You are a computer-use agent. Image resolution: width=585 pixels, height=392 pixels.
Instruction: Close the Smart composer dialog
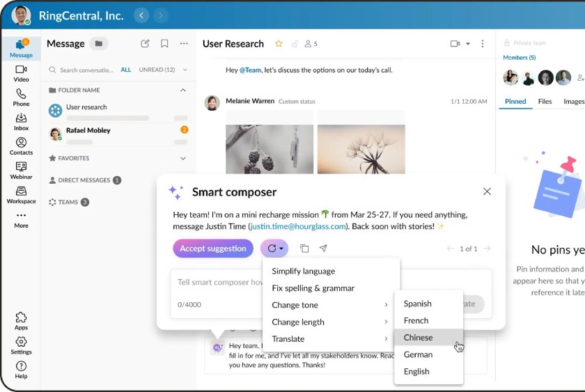click(487, 191)
